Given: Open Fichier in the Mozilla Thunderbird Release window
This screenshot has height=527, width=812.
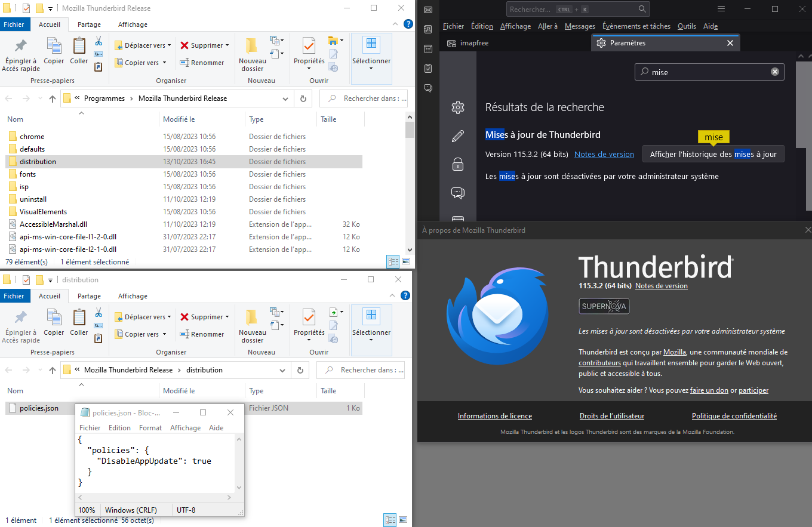Looking at the screenshot, I should [14, 24].
